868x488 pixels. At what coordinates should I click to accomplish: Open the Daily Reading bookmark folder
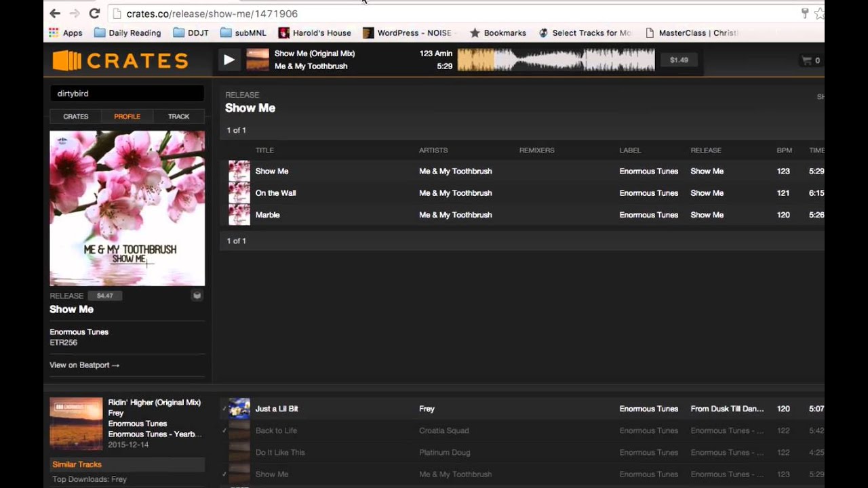click(127, 33)
